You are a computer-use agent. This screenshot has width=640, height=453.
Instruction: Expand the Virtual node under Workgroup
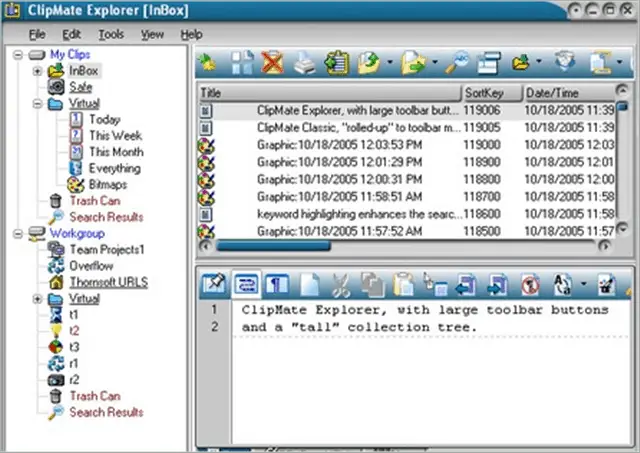[37, 299]
